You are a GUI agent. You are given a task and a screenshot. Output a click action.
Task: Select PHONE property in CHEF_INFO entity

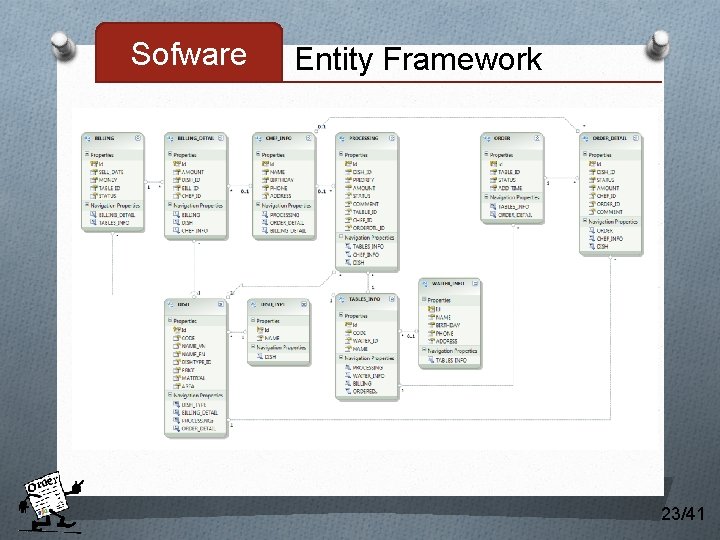[279, 188]
